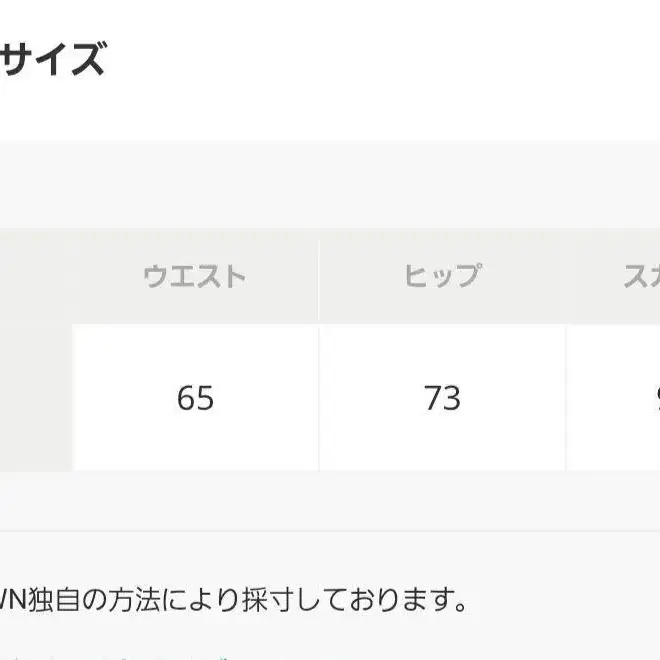
Task: Click the gray band above the size table
Action: click(330, 185)
